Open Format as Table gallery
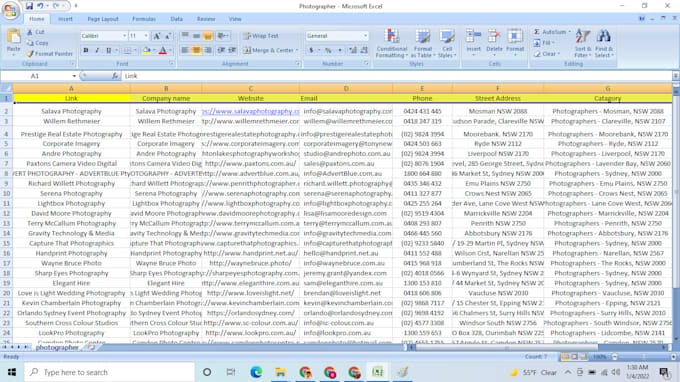This screenshot has height=382, width=680. coord(423,43)
